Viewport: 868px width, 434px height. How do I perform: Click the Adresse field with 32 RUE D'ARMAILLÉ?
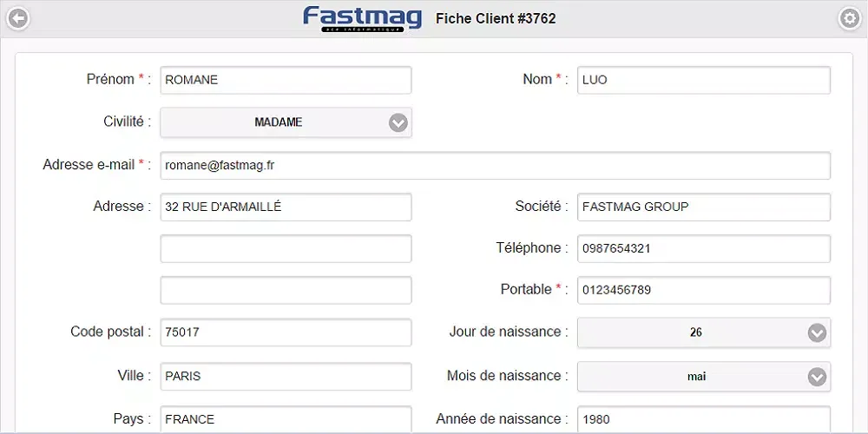click(x=286, y=207)
